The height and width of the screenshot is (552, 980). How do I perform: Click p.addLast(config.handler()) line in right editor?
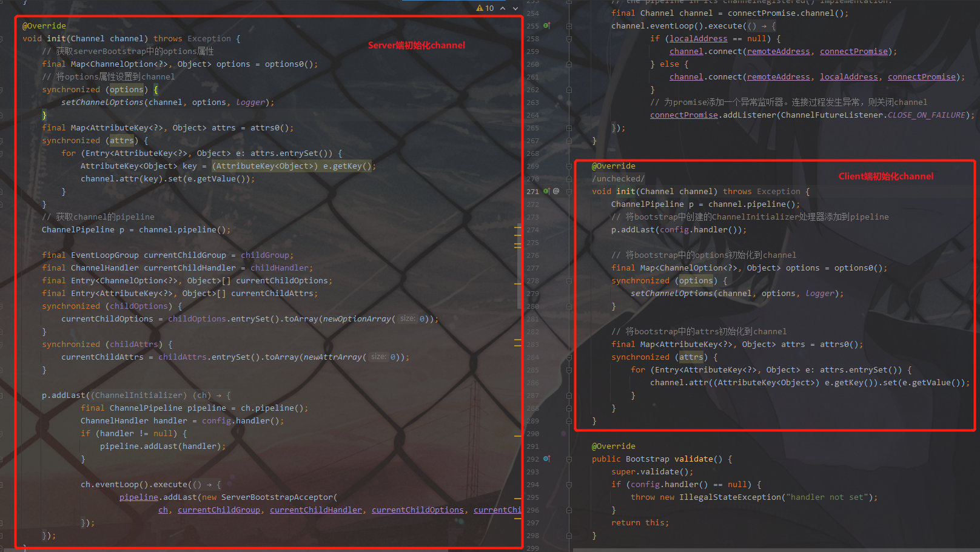pyautogui.click(x=679, y=229)
